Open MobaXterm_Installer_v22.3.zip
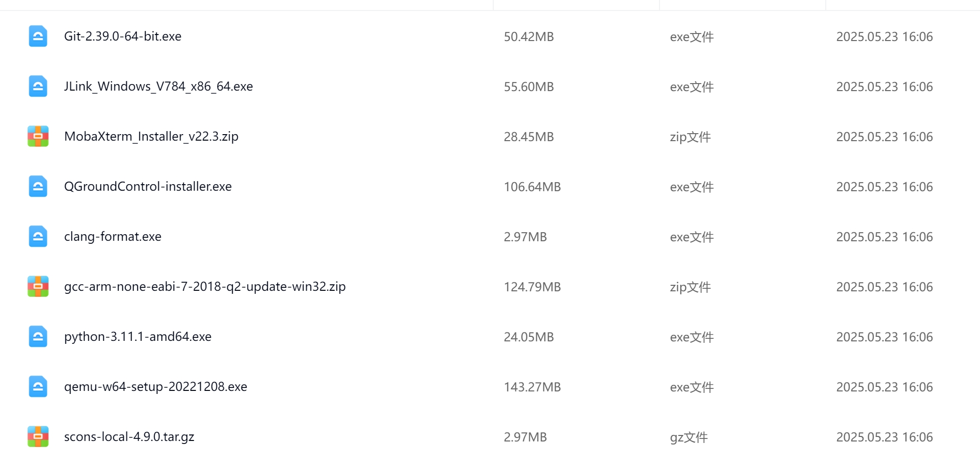Screen dimensions: 980x470 (152, 136)
